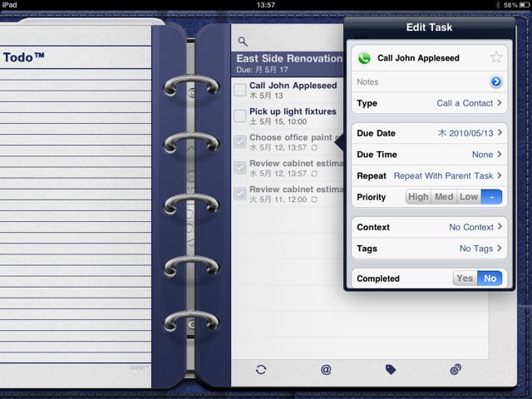Uncheck Choose office paint task

tap(240, 141)
